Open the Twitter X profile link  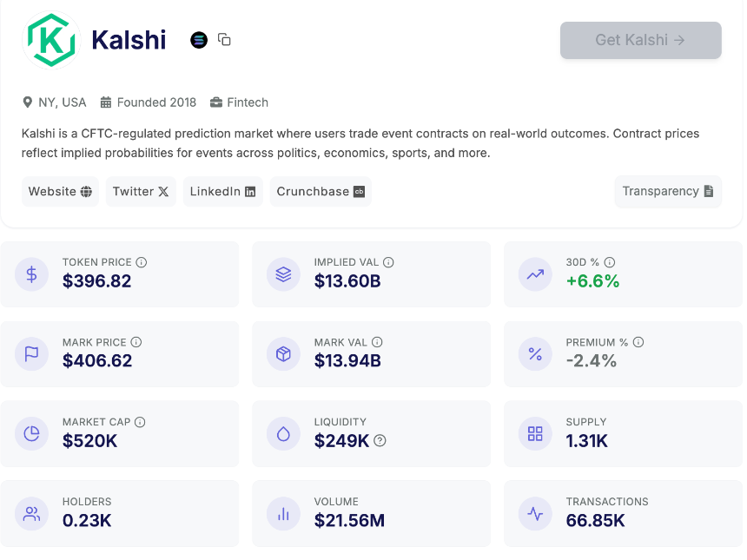[141, 192]
